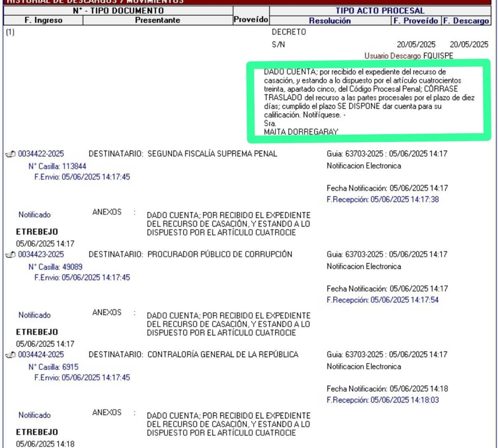
Task: Click the notification icon beside 0034423-2025
Action: 11,255
